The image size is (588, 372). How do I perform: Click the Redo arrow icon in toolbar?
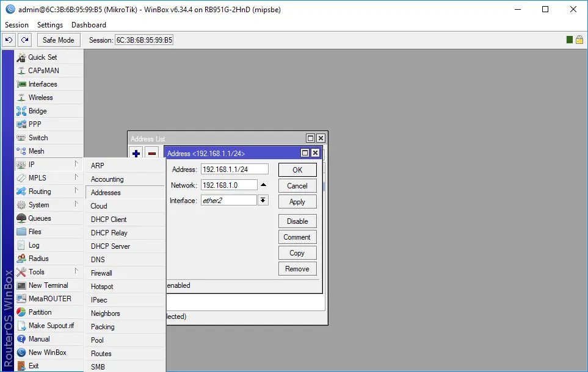click(x=25, y=40)
